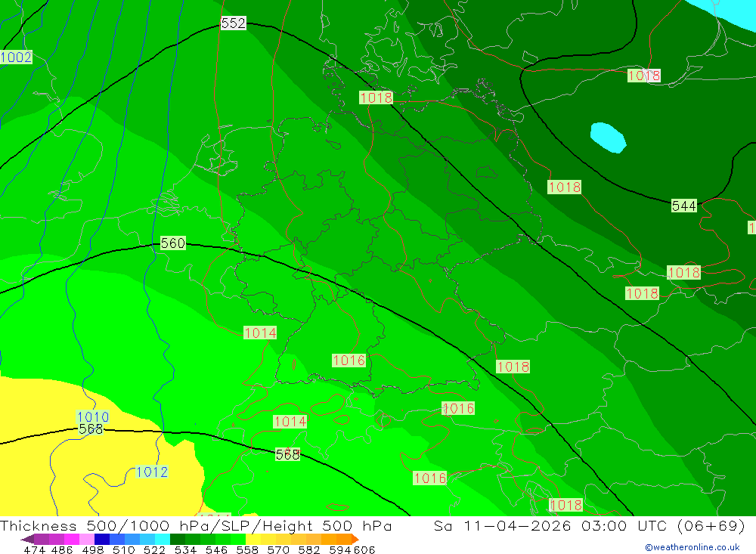Click the orange right arrow on legend
Viewport: 756px width, 554px height.
click(x=355, y=539)
